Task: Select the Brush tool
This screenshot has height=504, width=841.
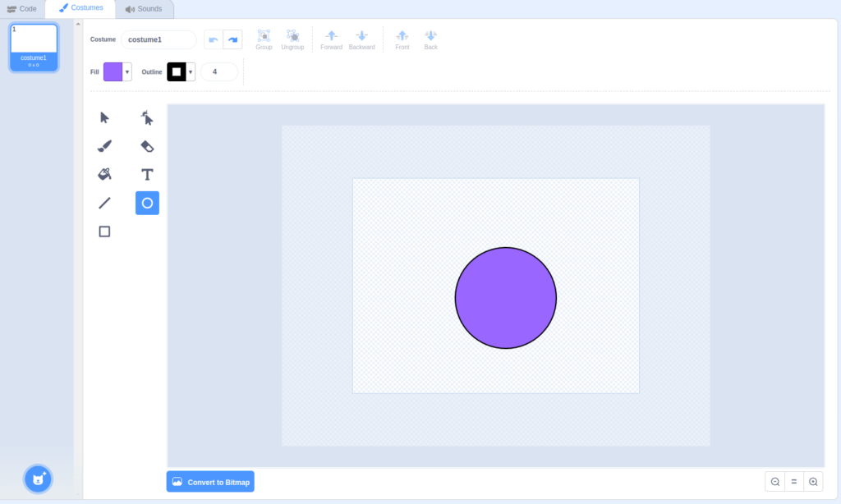Action: coord(104,146)
